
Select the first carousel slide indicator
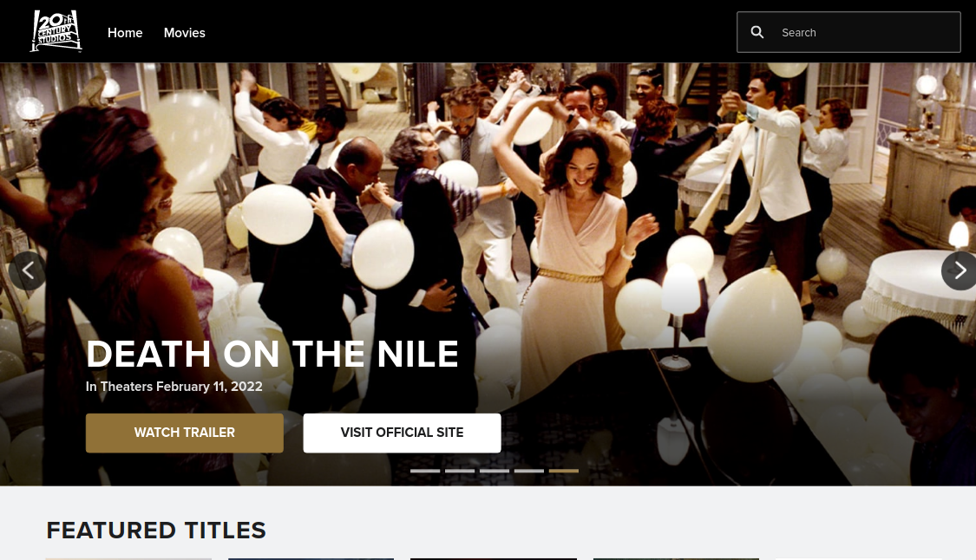(425, 471)
